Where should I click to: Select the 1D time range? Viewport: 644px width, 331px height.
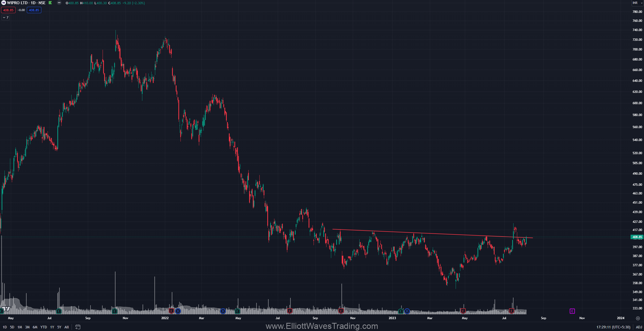click(5, 327)
